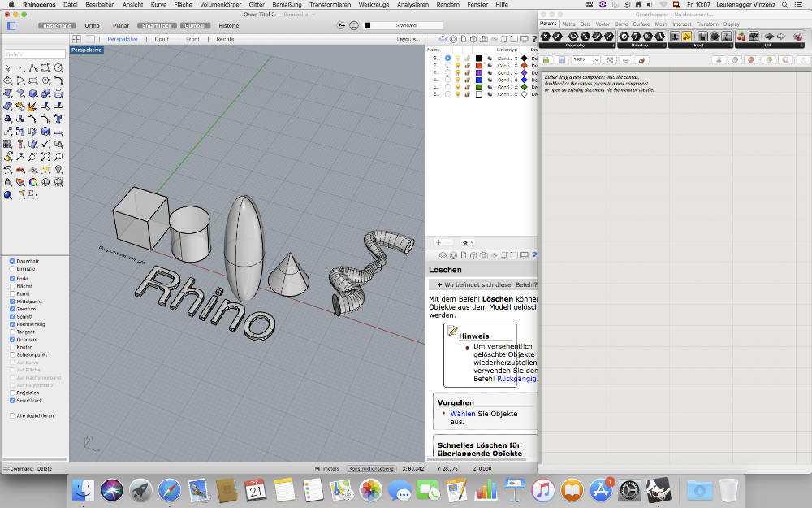Uncheck the Mittelpunkt object snap
812x508 pixels.
tap(12, 302)
